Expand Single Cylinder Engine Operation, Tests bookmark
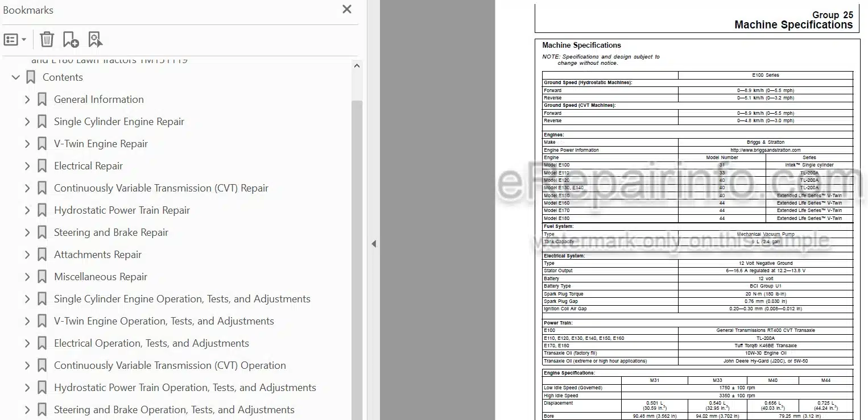Image resolution: width=868 pixels, height=420 pixels. point(27,299)
